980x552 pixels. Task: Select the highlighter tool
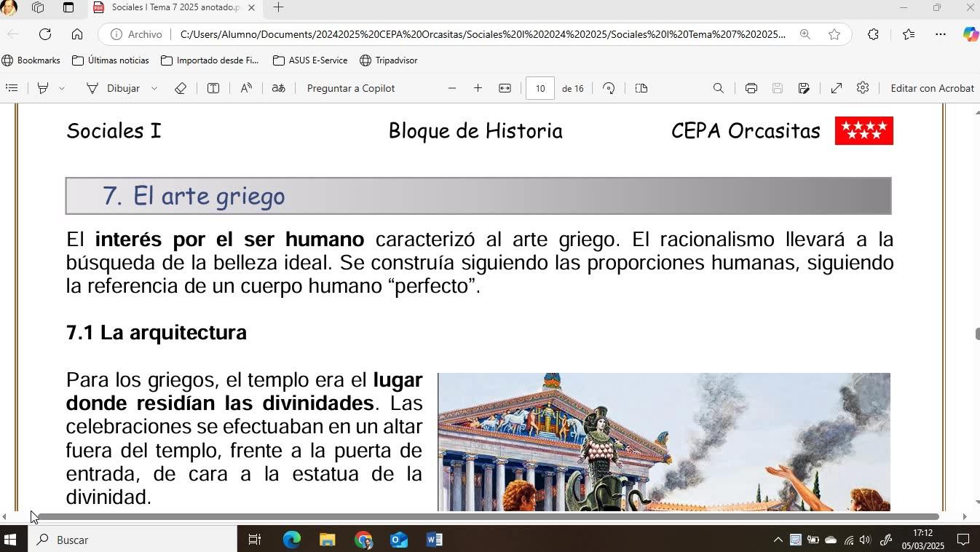43,88
